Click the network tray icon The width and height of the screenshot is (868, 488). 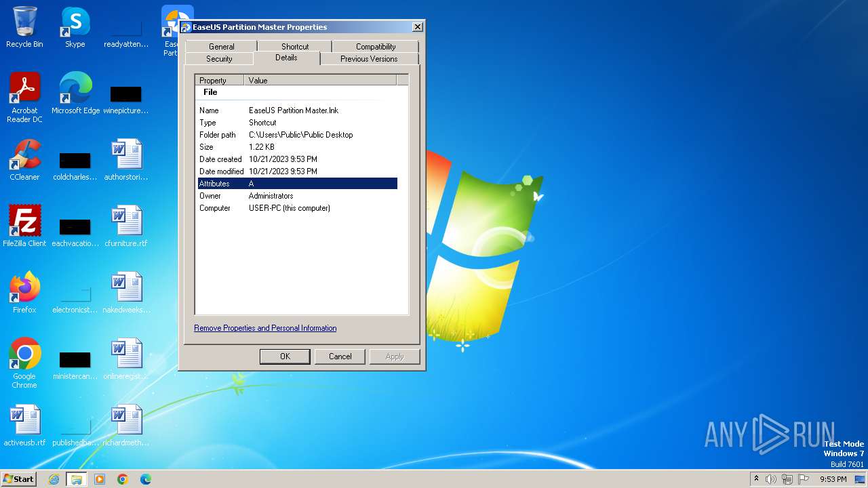coord(787,479)
